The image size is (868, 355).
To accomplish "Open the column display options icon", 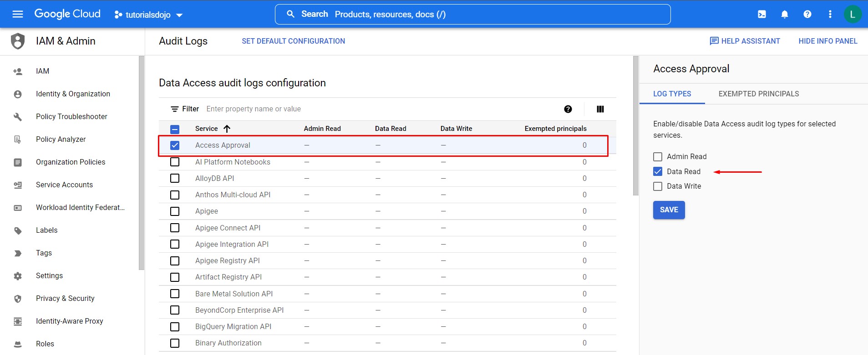I will [600, 109].
